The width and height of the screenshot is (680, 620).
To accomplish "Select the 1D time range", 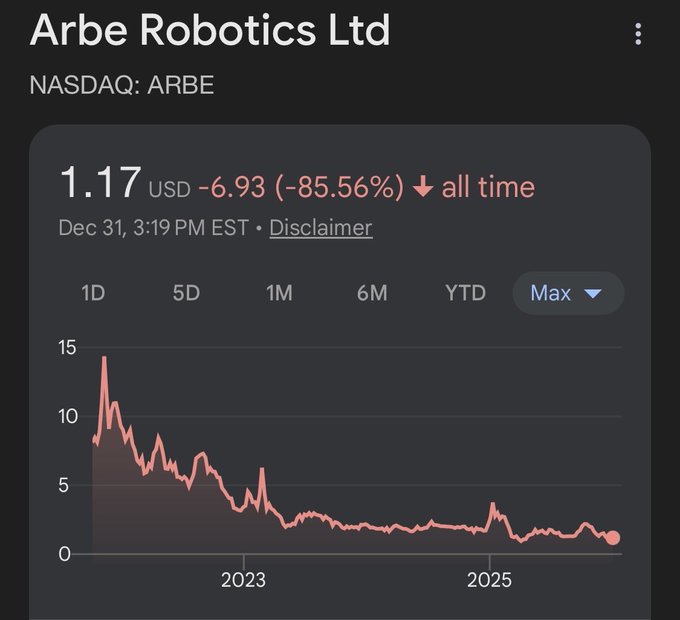I will (93, 293).
